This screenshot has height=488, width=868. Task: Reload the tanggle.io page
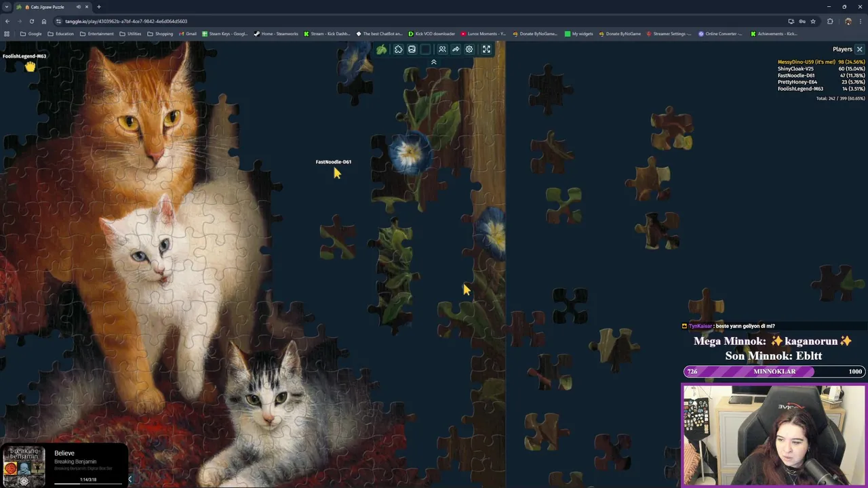pyautogui.click(x=31, y=21)
